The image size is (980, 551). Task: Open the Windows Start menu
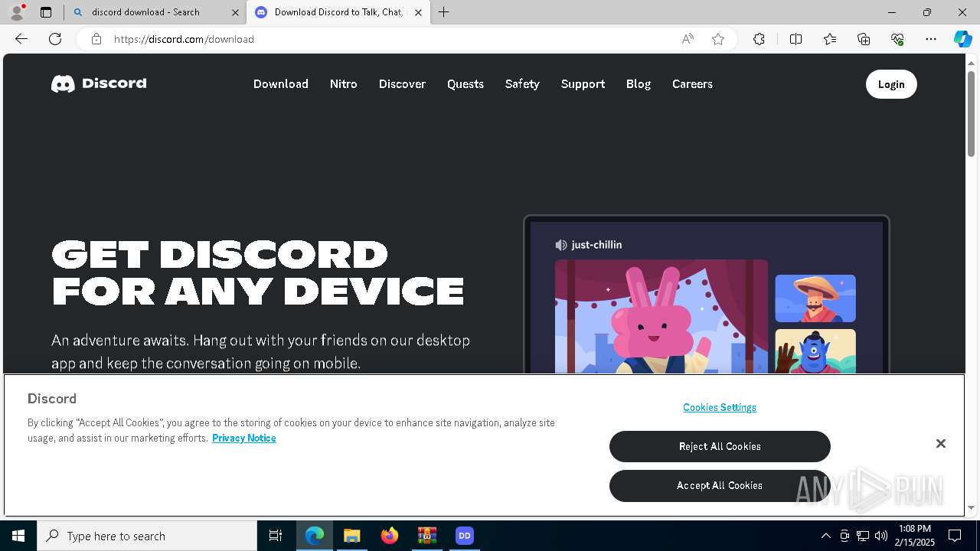18,536
